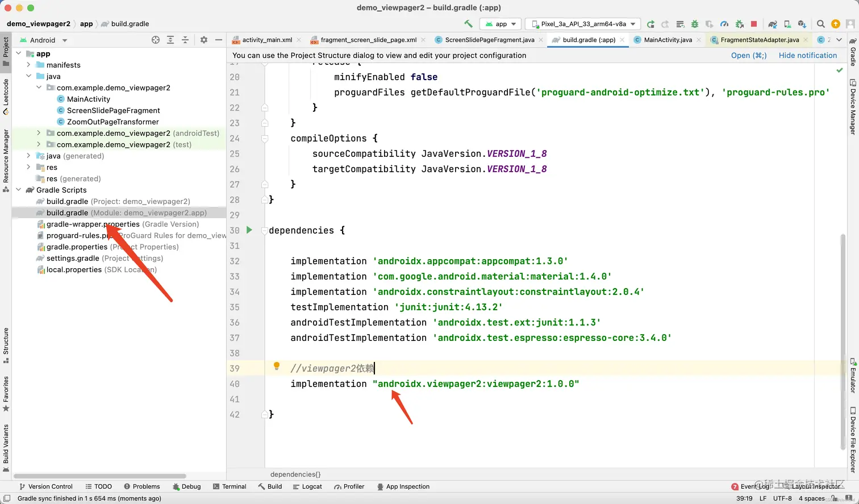Open the Terminal tool window
This screenshot has height=504, width=859.
(230, 486)
